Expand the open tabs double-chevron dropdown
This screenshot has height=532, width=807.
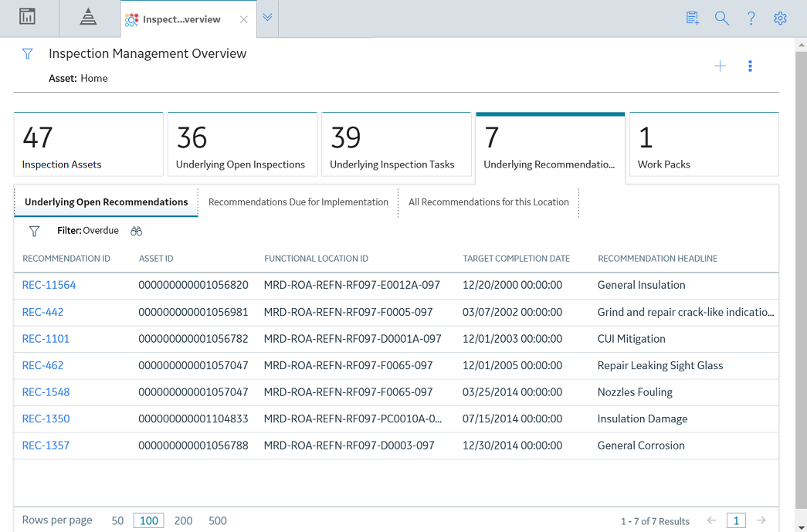coord(267,18)
